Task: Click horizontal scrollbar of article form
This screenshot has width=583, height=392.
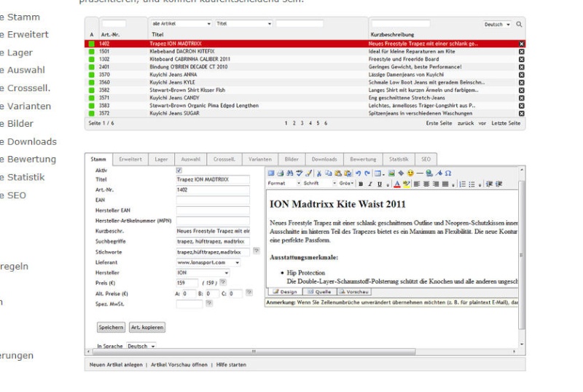Action: (x=253, y=351)
